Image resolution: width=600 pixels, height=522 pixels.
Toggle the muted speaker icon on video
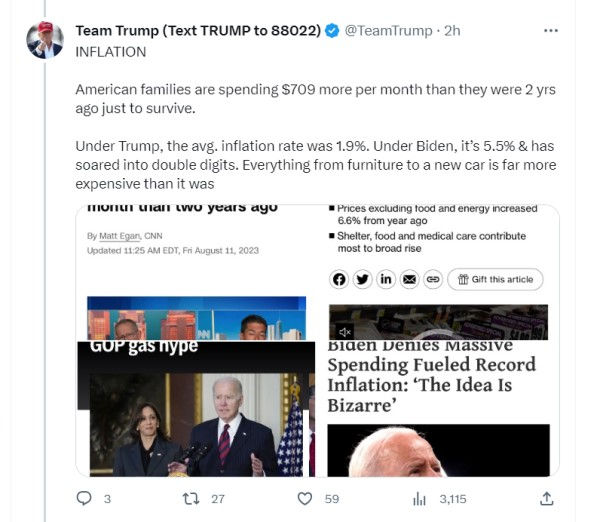tap(345, 332)
